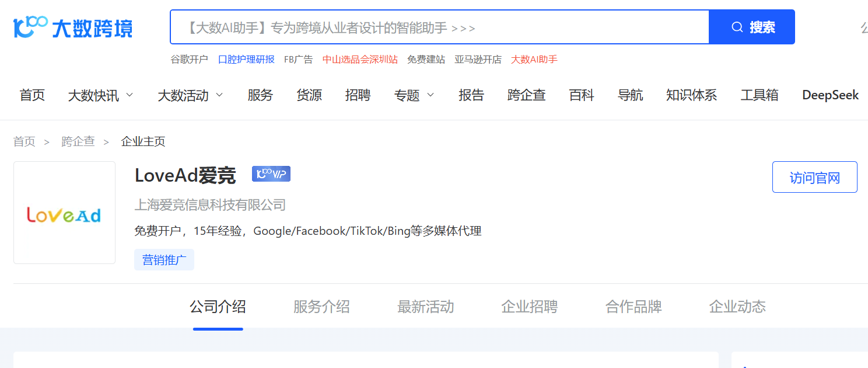
Task: Open the 免费建站 hot search link
Action: click(426, 59)
